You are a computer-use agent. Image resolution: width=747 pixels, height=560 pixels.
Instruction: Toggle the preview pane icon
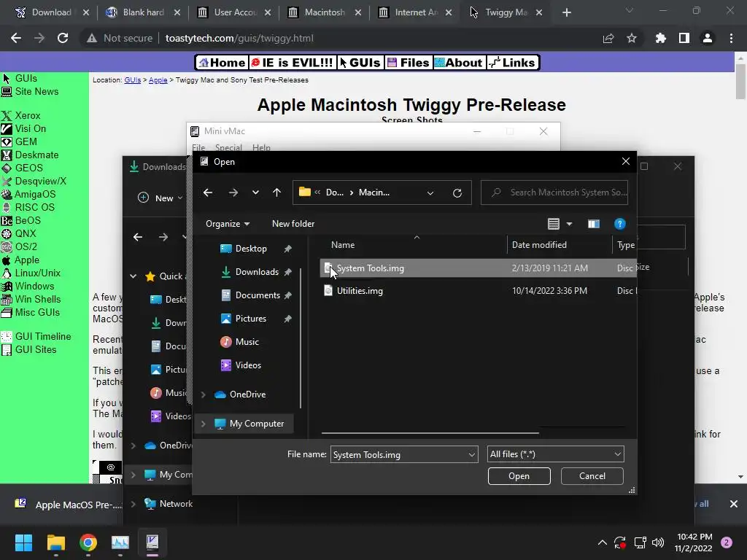click(594, 224)
